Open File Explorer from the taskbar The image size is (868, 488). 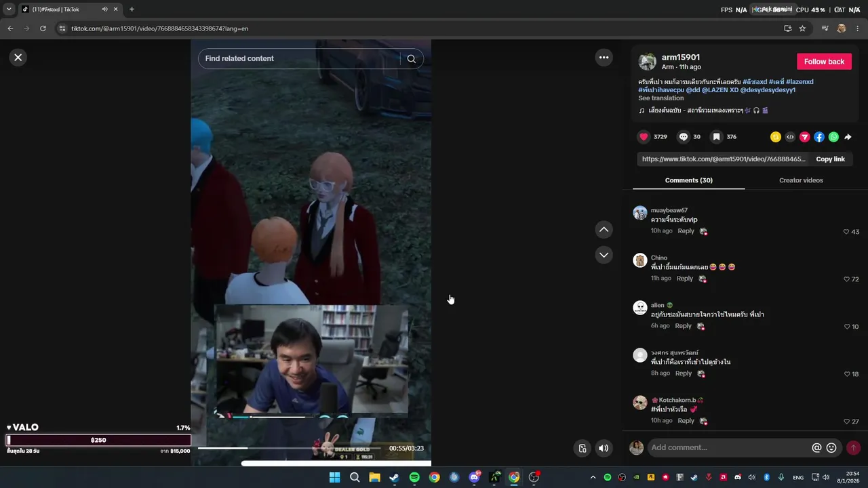(374, 477)
